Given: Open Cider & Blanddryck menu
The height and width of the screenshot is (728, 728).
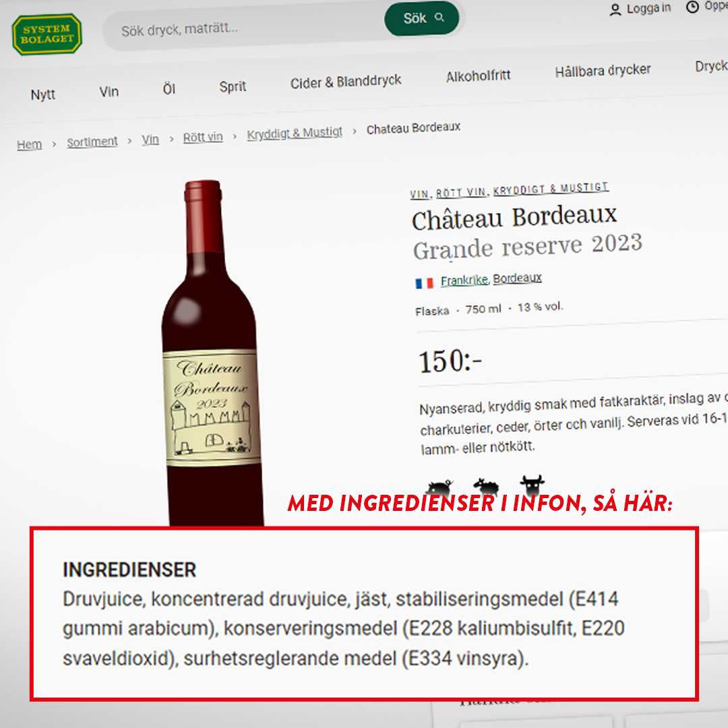Looking at the screenshot, I should [345, 82].
